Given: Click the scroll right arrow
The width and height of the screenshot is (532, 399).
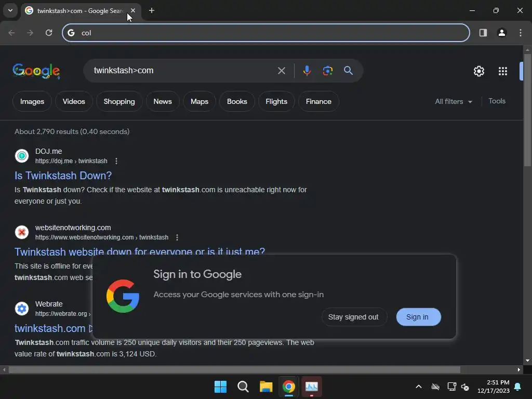Looking at the screenshot, I should 518,369.
